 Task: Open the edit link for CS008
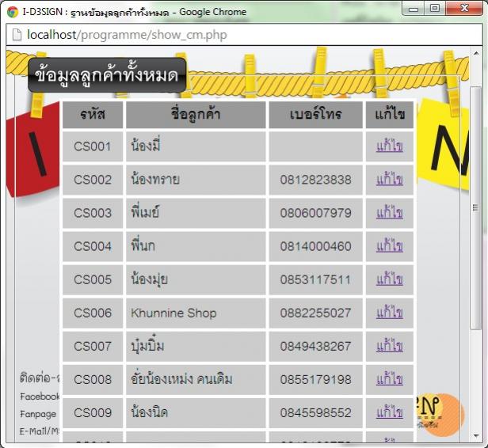point(389,379)
